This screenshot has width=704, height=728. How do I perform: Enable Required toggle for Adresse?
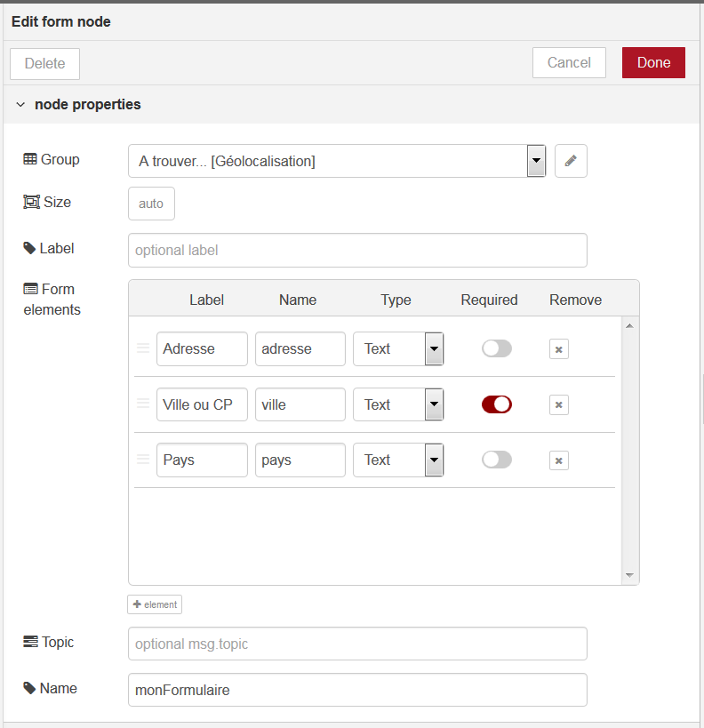(x=497, y=348)
